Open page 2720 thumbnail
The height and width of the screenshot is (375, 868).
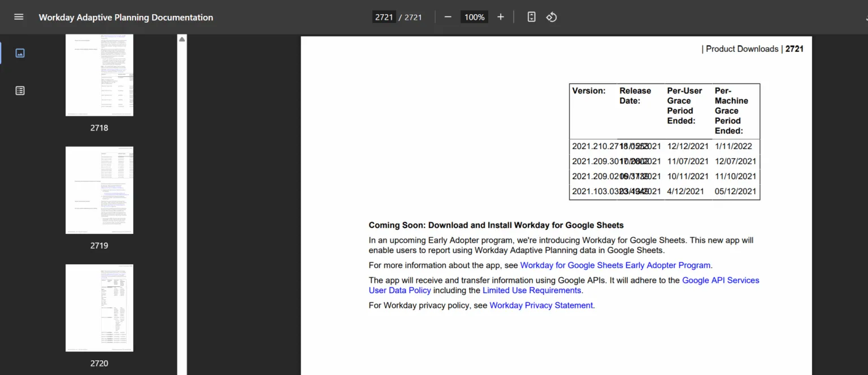pyautogui.click(x=99, y=308)
